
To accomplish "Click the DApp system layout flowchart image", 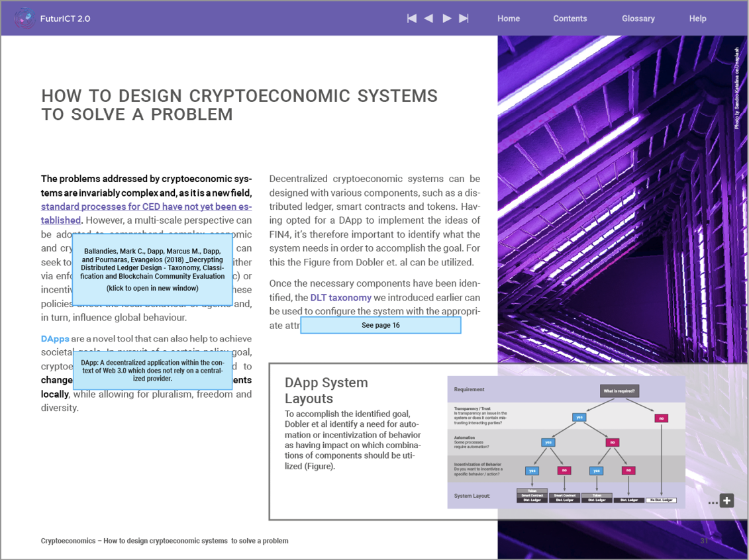I will 567,442.
